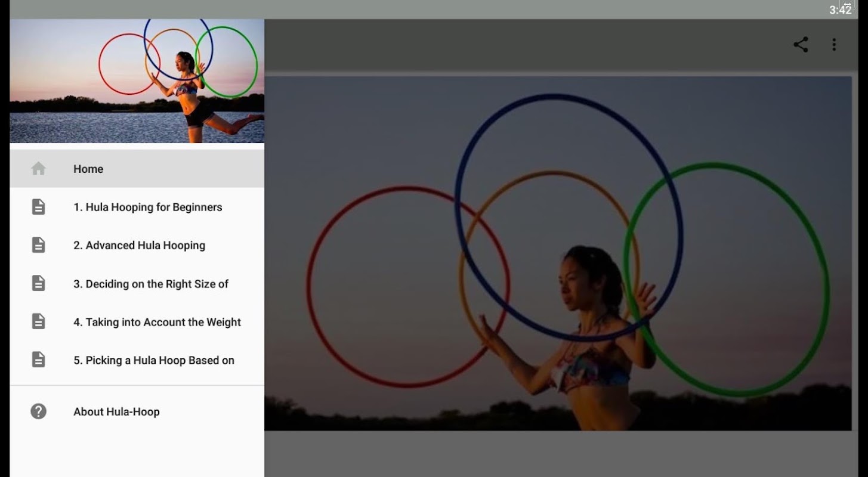Click the drawer header hula hoop photo
The height and width of the screenshot is (477, 868).
137,81
